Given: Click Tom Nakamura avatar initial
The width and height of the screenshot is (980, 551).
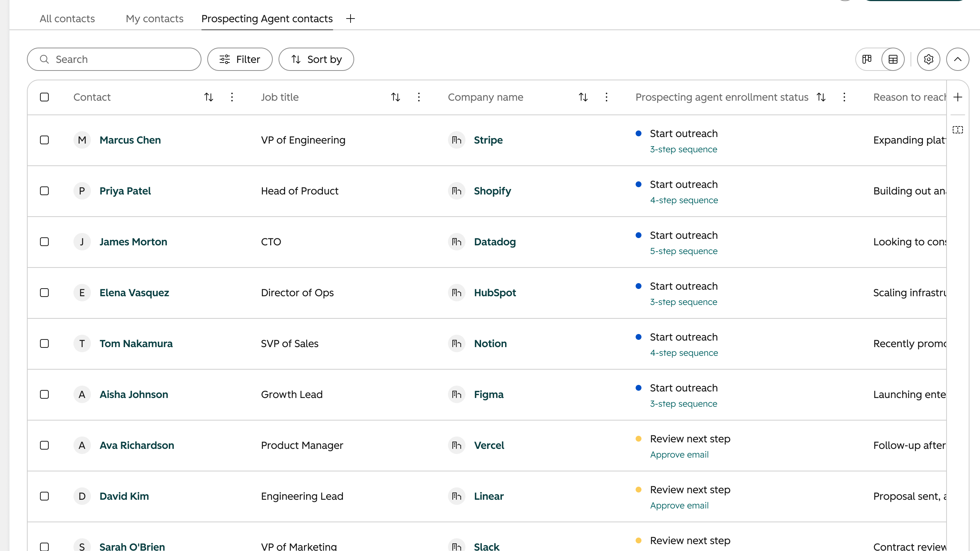Looking at the screenshot, I should pyautogui.click(x=82, y=344).
